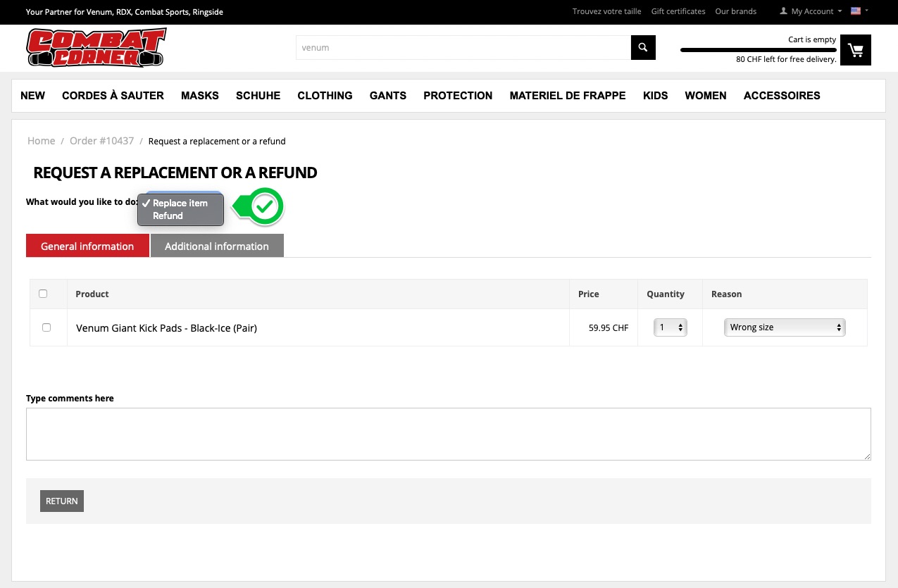The image size is (898, 588).
Task: Open the ACCESSOIRES category
Action: point(782,96)
